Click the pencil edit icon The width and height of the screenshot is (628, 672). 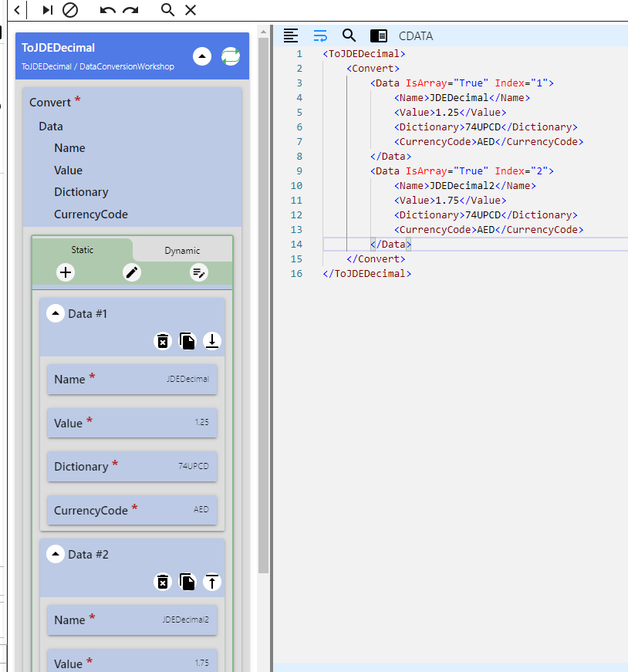(132, 272)
